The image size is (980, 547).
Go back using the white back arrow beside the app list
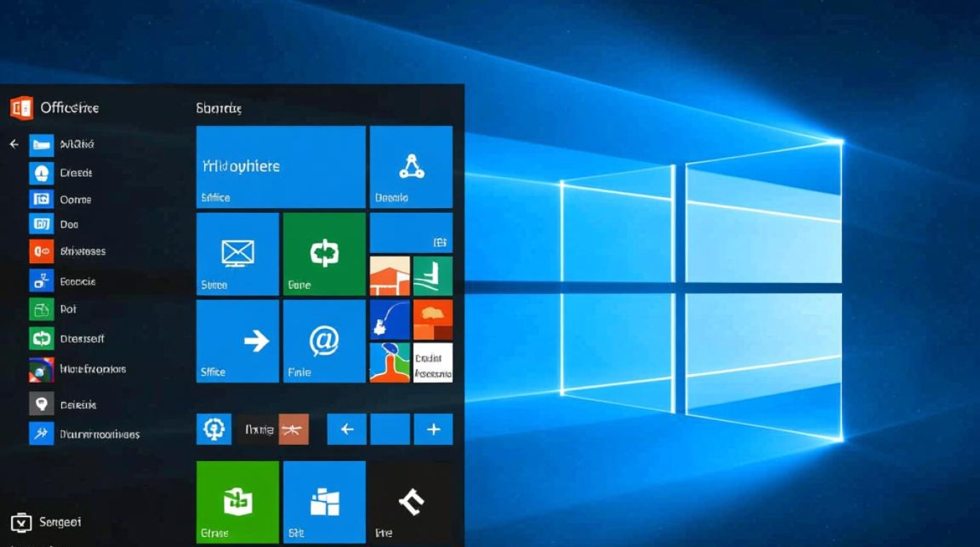(14, 144)
